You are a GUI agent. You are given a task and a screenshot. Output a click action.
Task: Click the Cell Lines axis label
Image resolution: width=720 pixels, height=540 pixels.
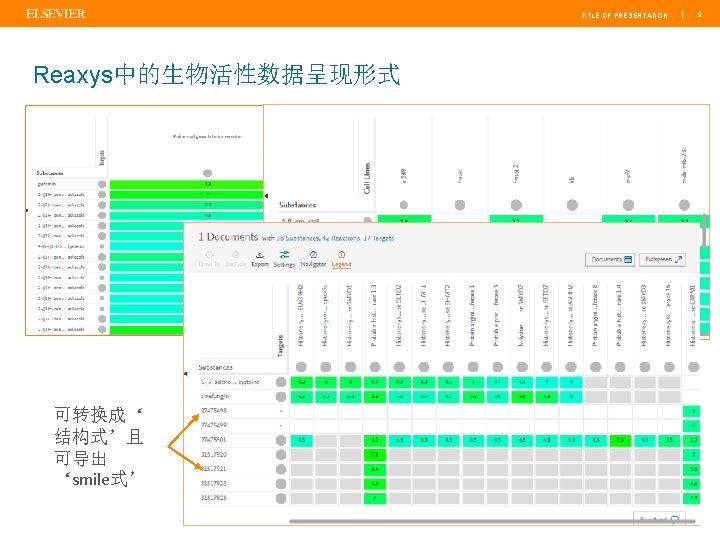click(x=367, y=178)
